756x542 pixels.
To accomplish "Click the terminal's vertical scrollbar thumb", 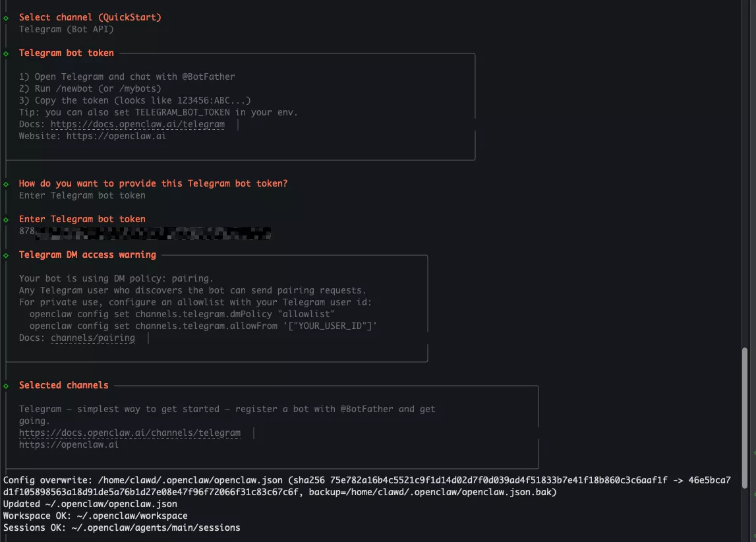I will [745, 417].
